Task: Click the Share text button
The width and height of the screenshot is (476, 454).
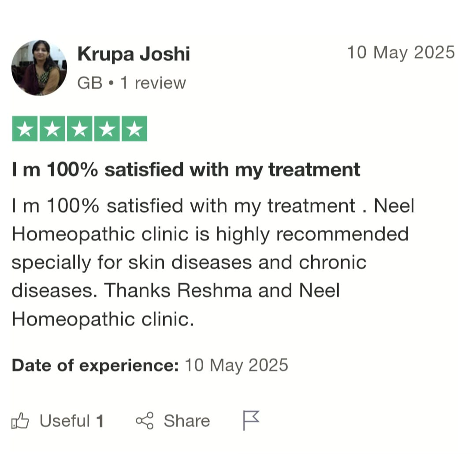Action: point(187,421)
